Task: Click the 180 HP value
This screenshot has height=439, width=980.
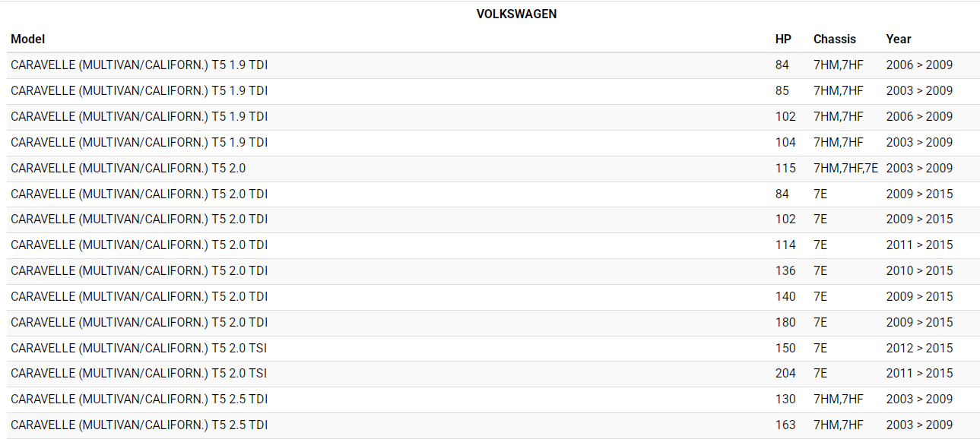Action: coord(785,322)
